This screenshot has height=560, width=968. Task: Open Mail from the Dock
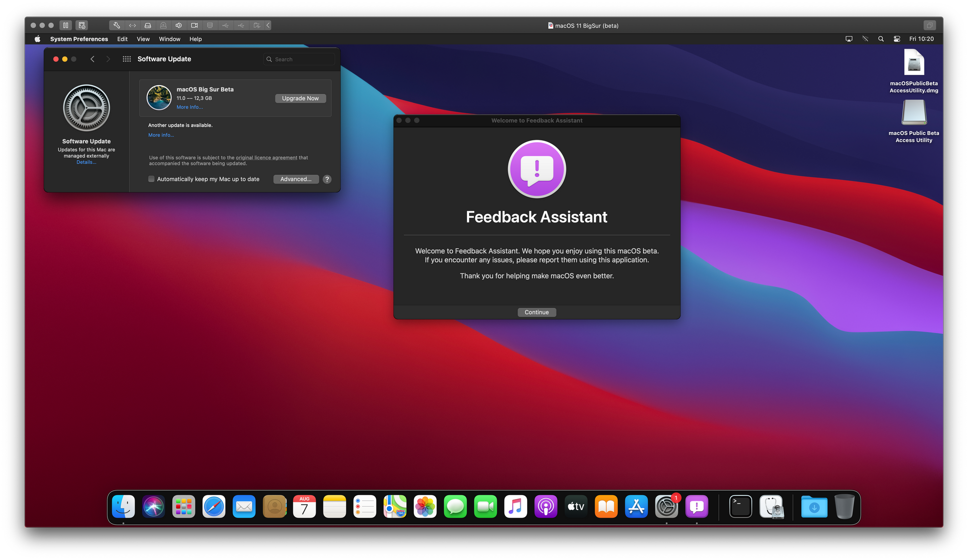click(244, 507)
